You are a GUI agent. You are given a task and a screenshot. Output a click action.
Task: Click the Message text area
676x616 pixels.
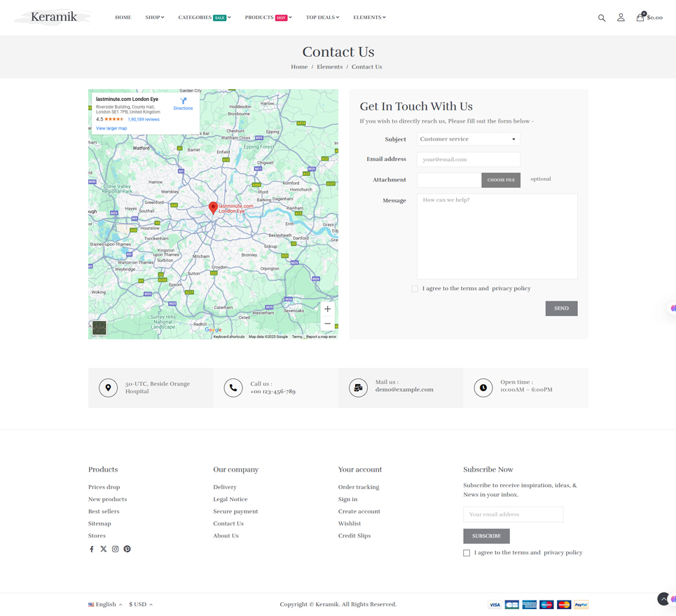497,236
